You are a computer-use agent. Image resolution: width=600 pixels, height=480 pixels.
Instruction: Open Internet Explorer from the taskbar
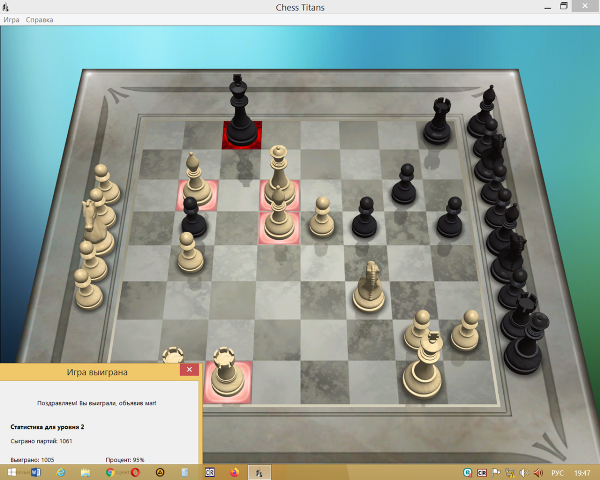point(62,472)
